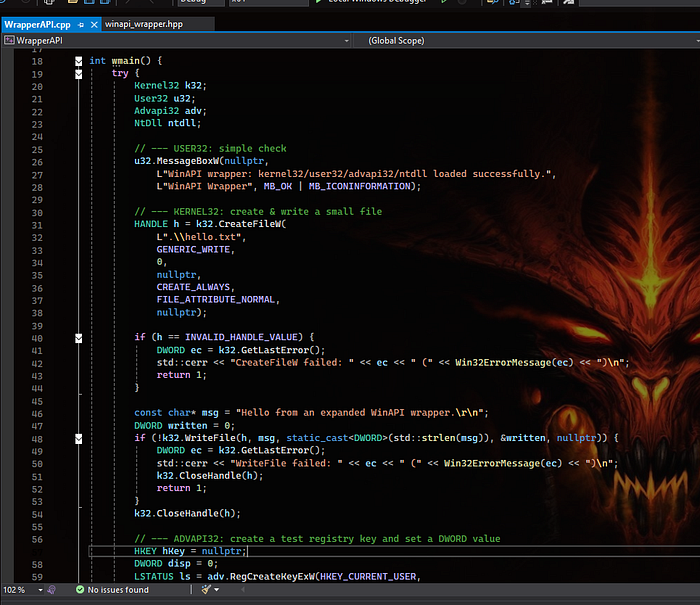Click the green No issues found checkmark

click(x=80, y=590)
